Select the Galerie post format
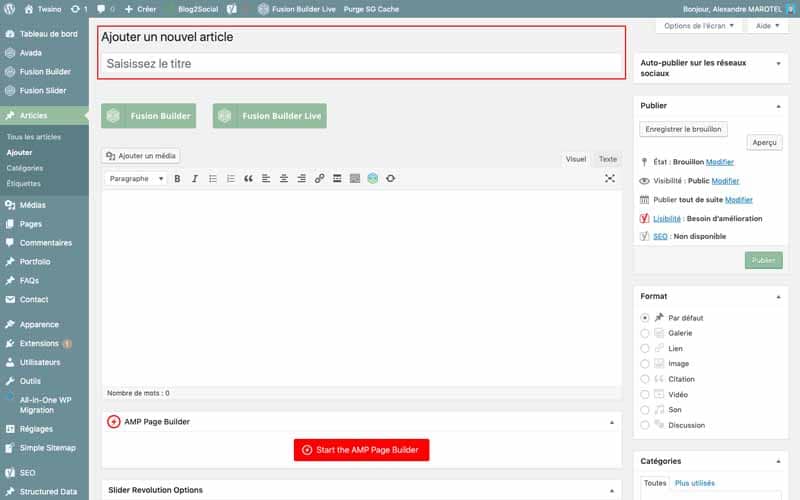 tap(645, 333)
